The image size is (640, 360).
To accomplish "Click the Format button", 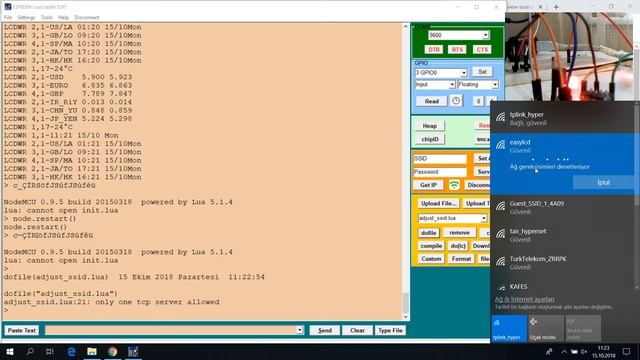I will click(x=461, y=259).
